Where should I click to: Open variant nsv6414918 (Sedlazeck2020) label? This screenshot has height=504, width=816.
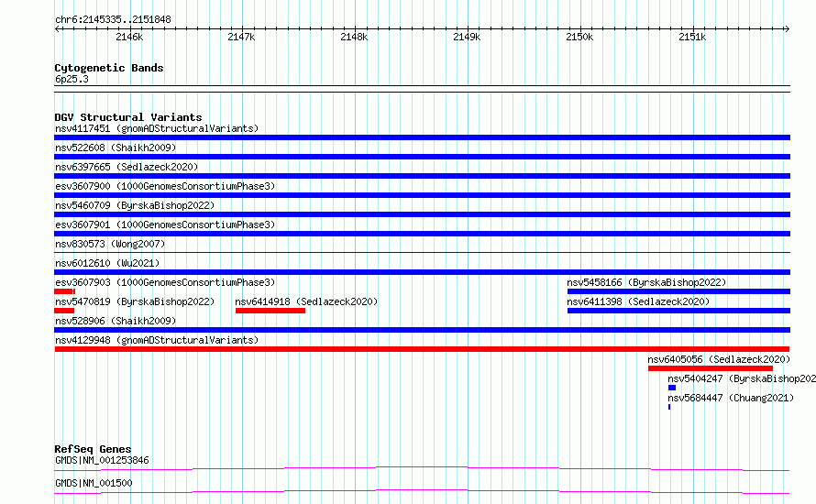(306, 301)
